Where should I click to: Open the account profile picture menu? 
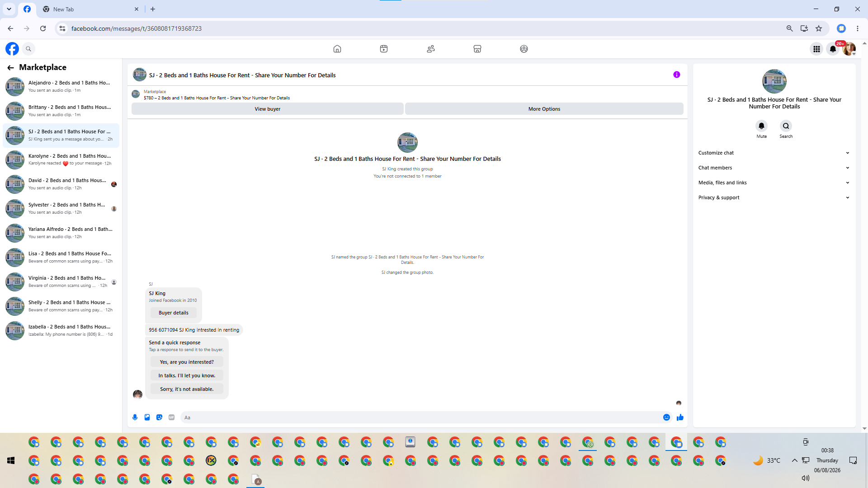pyautogui.click(x=849, y=49)
